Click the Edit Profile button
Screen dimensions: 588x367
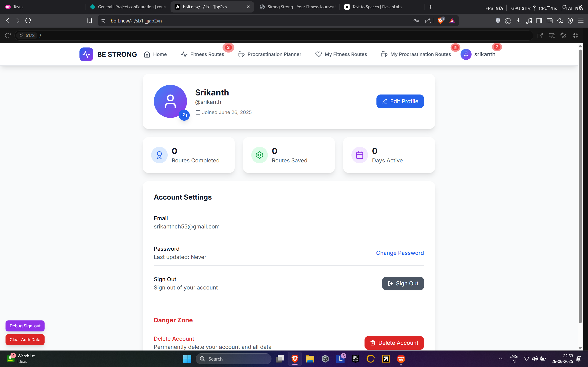(400, 101)
